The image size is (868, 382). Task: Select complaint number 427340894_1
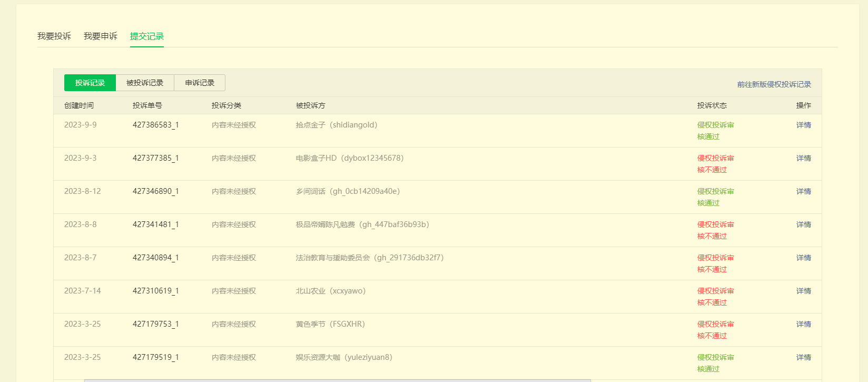pyautogui.click(x=156, y=258)
